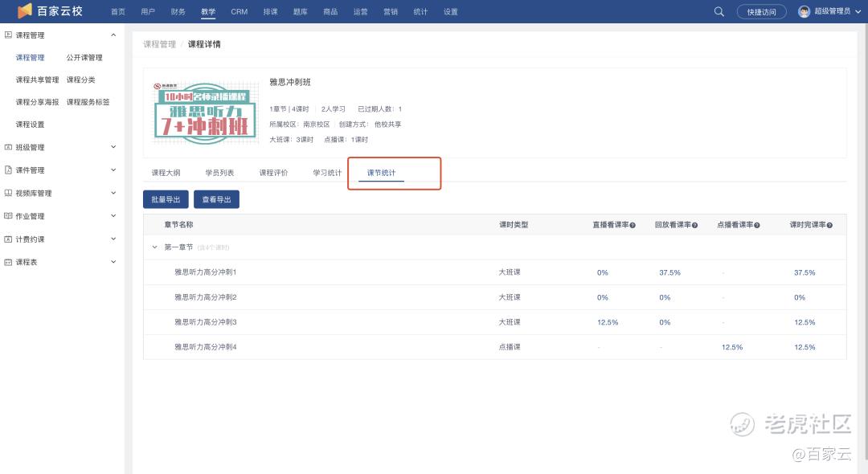Select the row 雅思听力高分冲刺2
This screenshot has width=868, height=474.
tap(494, 297)
